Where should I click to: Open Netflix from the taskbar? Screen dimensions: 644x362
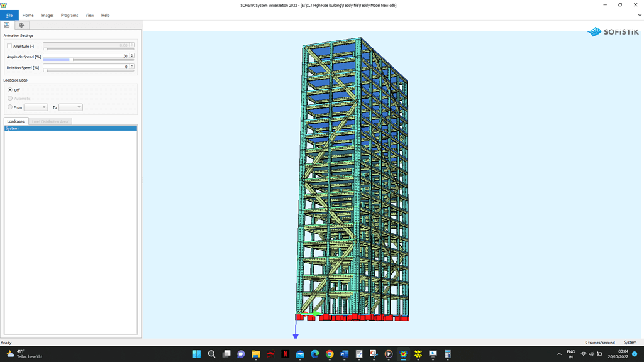(285, 354)
